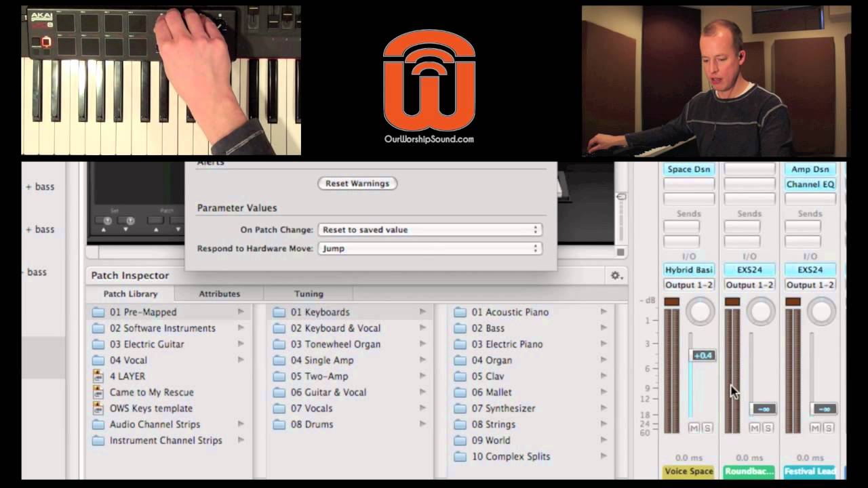Open the Patch Inspector gear action menu
Screen dimensions: 868x488
[x=616, y=275]
